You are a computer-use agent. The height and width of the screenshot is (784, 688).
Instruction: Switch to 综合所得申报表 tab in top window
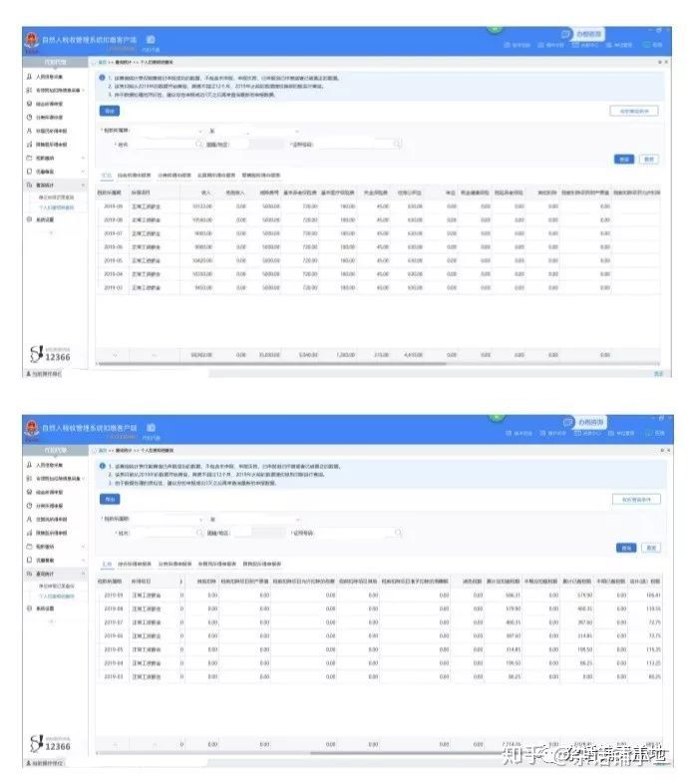tap(134, 175)
